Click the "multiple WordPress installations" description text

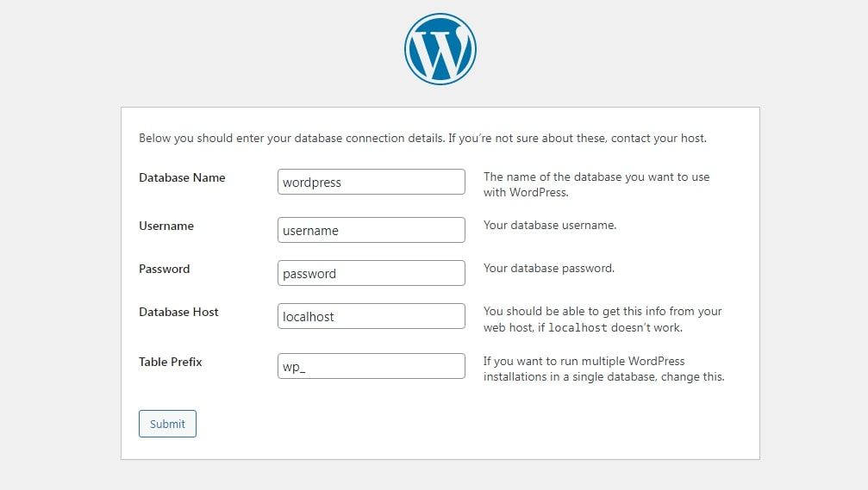[x=603, y=369]
